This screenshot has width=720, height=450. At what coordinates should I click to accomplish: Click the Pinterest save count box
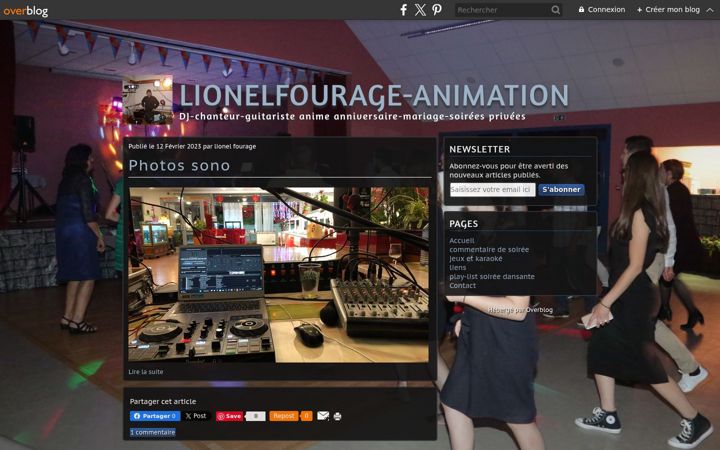pyautogui.click(x=256, y=416)
